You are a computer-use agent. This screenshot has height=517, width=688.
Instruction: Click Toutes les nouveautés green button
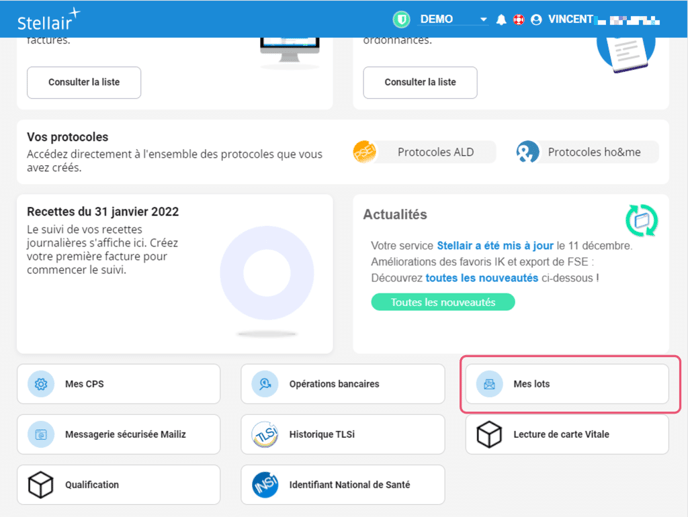442,302
